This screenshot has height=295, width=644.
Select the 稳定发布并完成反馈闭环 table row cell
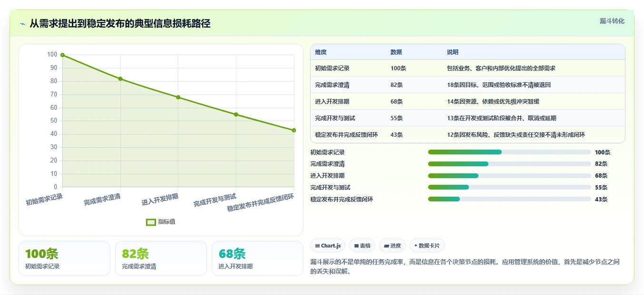[x=348, y=135]
